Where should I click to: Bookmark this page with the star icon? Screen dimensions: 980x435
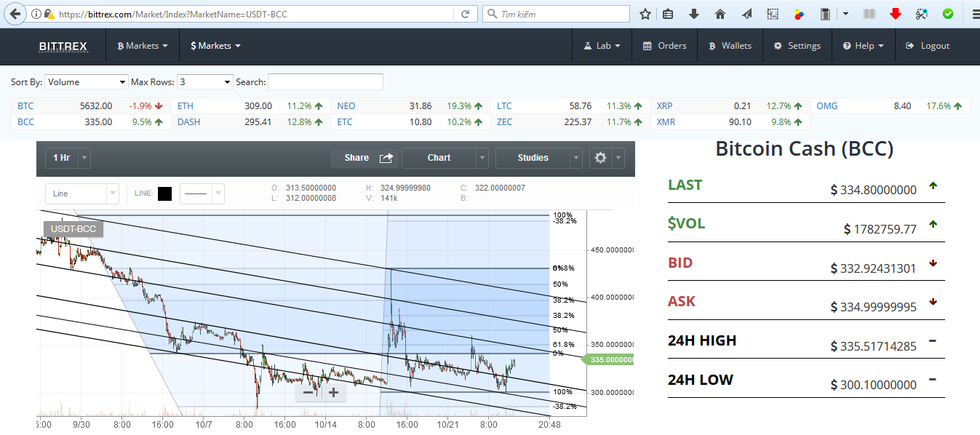645,14
